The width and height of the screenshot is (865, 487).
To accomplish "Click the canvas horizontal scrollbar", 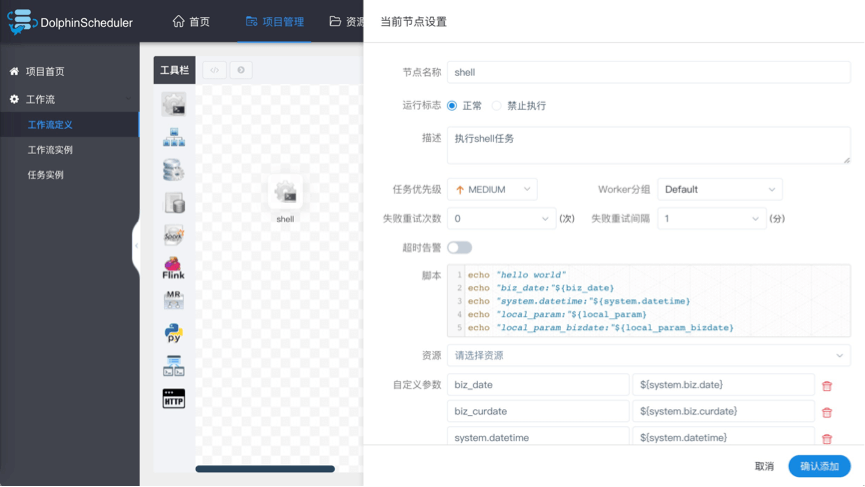I will pyautogui.click(x=265, y=469).
